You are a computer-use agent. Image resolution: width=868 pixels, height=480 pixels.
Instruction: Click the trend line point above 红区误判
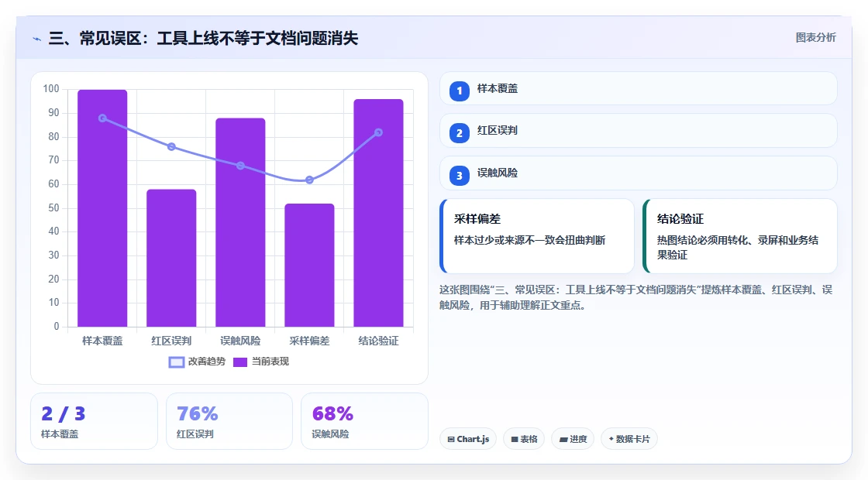171,146
